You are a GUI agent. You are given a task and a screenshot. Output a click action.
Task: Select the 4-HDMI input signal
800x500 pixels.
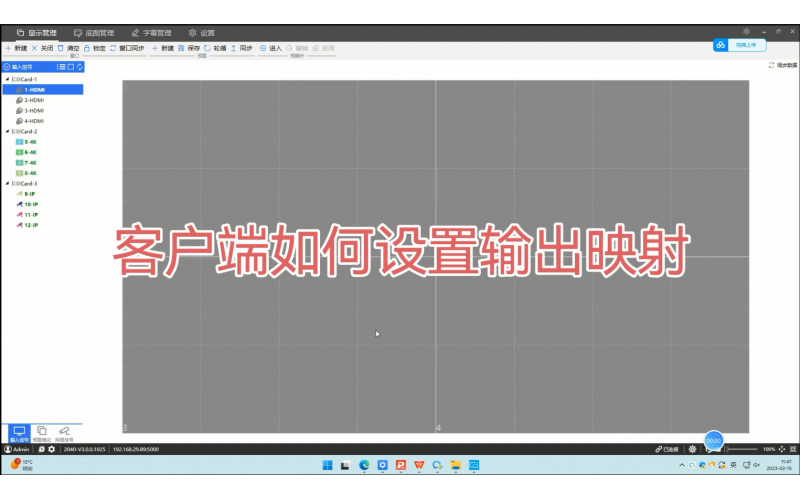pyautogui.click(x=30, y=121)
